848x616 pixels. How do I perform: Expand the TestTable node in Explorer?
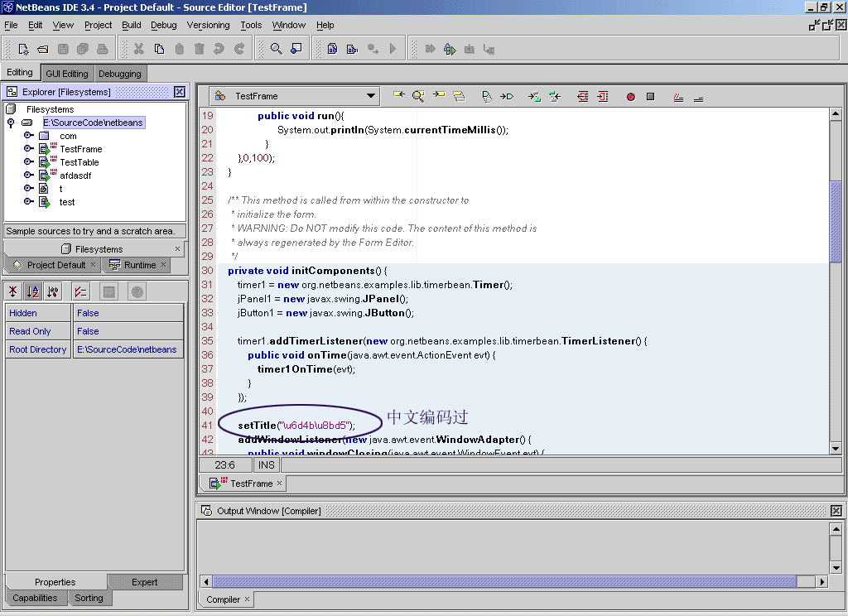click(x=28, y=162)
